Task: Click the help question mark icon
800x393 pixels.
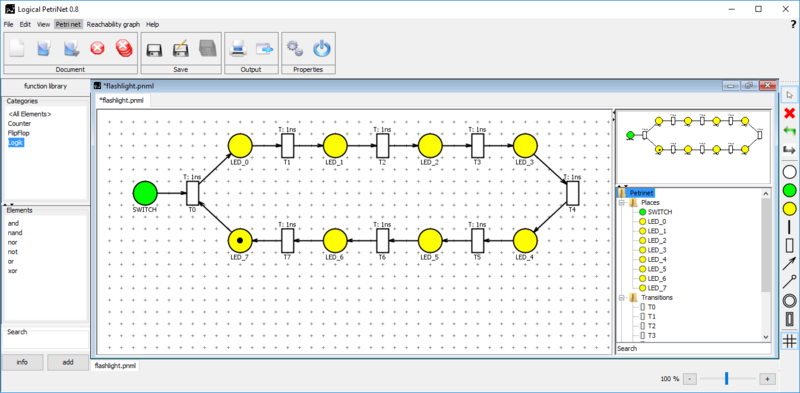Action: coord(793,24)
